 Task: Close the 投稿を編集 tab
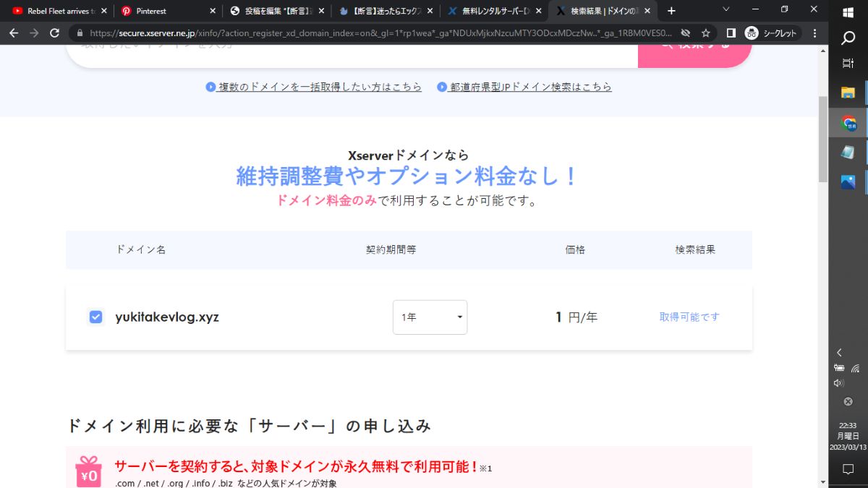tap(321, 11)
